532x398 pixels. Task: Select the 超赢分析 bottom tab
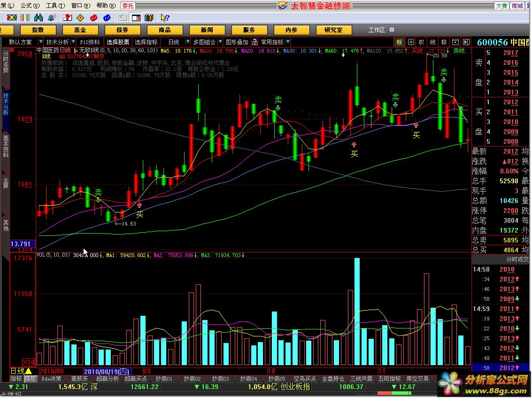point(107,379)
